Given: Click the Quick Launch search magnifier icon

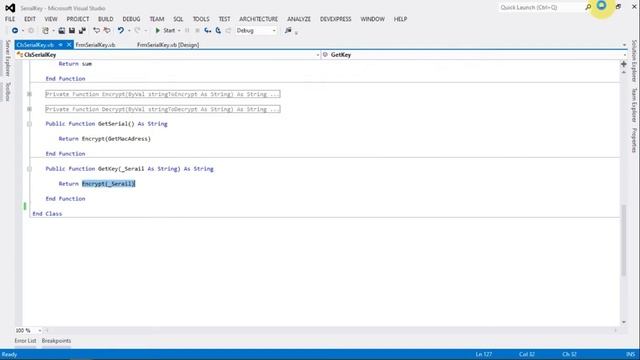Looking at the screenshot, I should point(588,7).
